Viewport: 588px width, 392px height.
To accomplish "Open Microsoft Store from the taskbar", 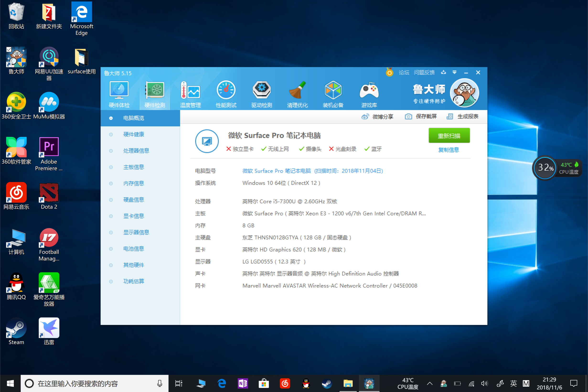I will [264, 383].
